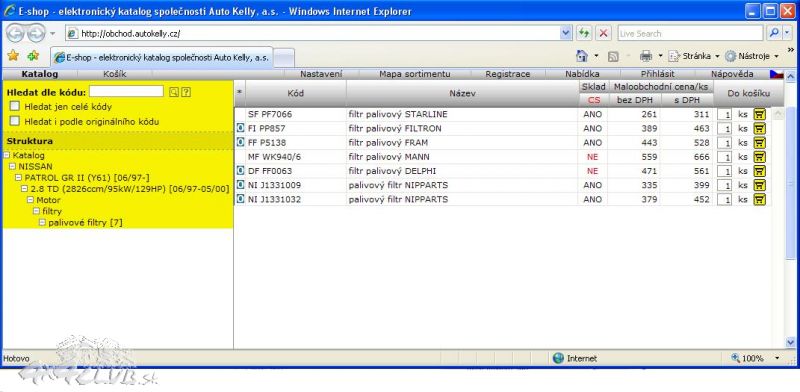Image resolution: width=800 pixels, height=392 pixels.
Task: Sort by 'bez DPH' price column
Action: pyautogui.click(x=635, y=100)
